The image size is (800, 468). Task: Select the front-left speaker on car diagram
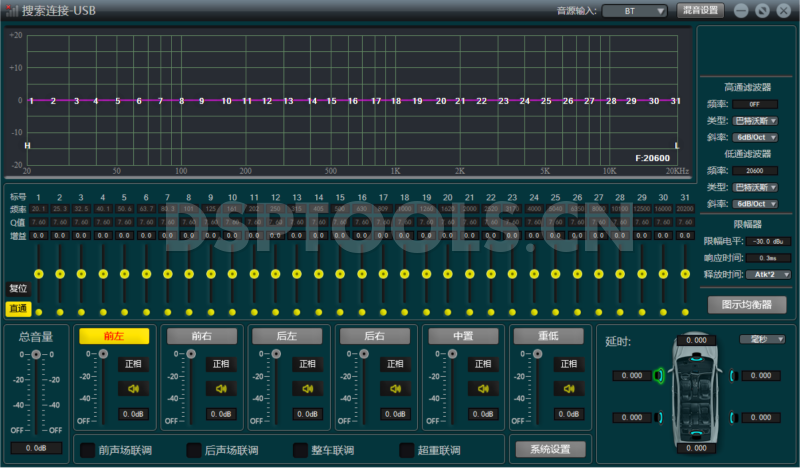click(x=658, y=376)
